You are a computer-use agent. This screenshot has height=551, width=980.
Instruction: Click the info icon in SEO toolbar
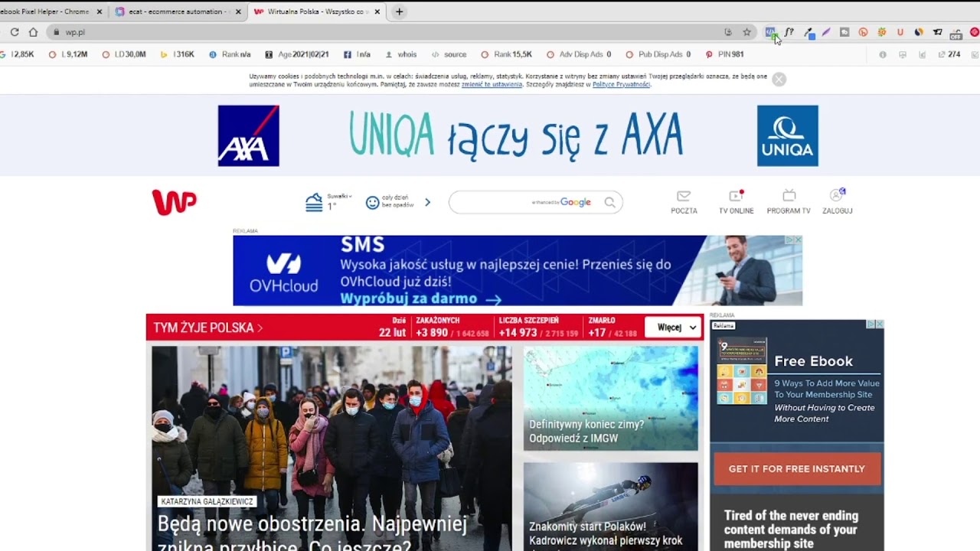point(883,54)
